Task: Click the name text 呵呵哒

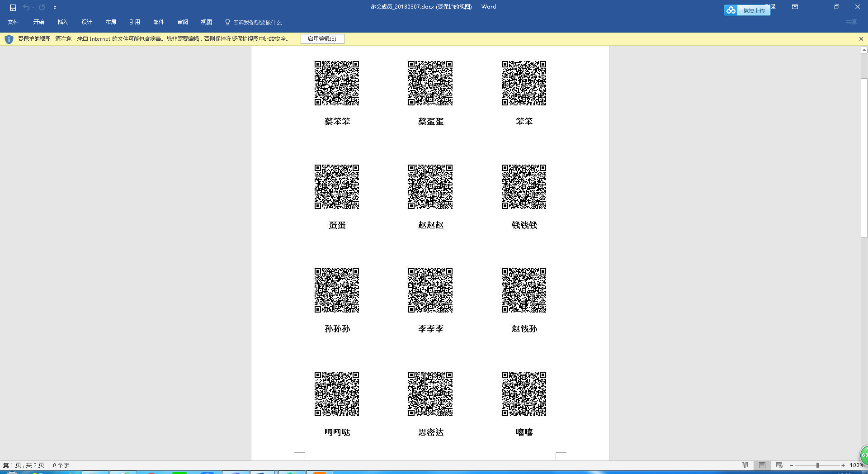Action: click(x=337, y=432)
